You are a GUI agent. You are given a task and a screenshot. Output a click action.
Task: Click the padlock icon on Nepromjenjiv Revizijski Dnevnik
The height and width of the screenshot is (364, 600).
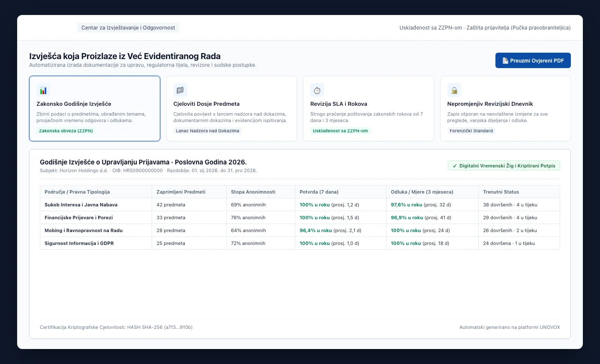[x=454, y=90]
